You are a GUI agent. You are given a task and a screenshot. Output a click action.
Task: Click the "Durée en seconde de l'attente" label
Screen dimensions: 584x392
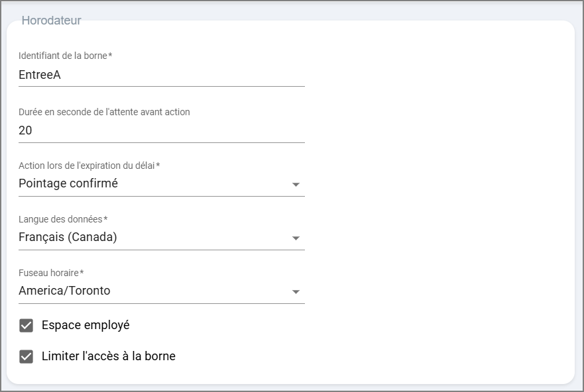[x=104, y=112]
